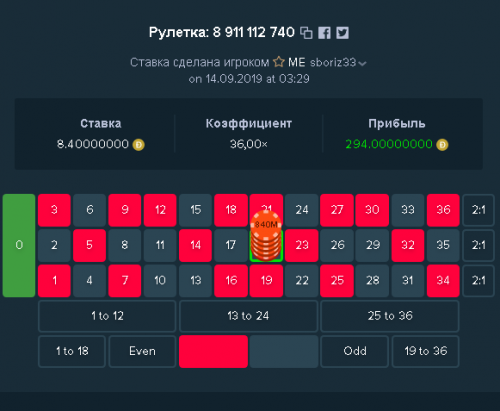Image resolution: width=500 pixels, height=411 pixels.
Task: Click the bet amount 8.40000000
Action: click(x=93, y=144)
